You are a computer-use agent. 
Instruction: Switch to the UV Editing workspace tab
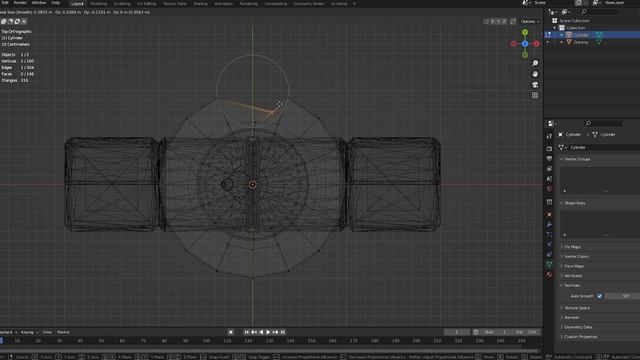[x=146, y=4]
